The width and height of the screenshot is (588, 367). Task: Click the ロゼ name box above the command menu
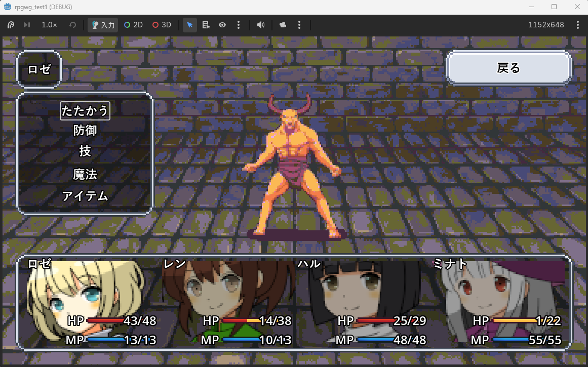(x=39, y=69)
